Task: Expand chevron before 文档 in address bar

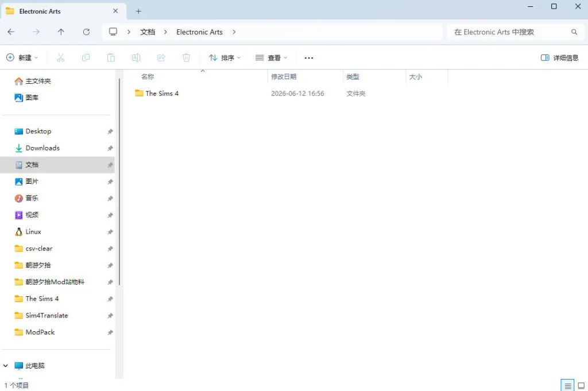Action: pos(129,32)
